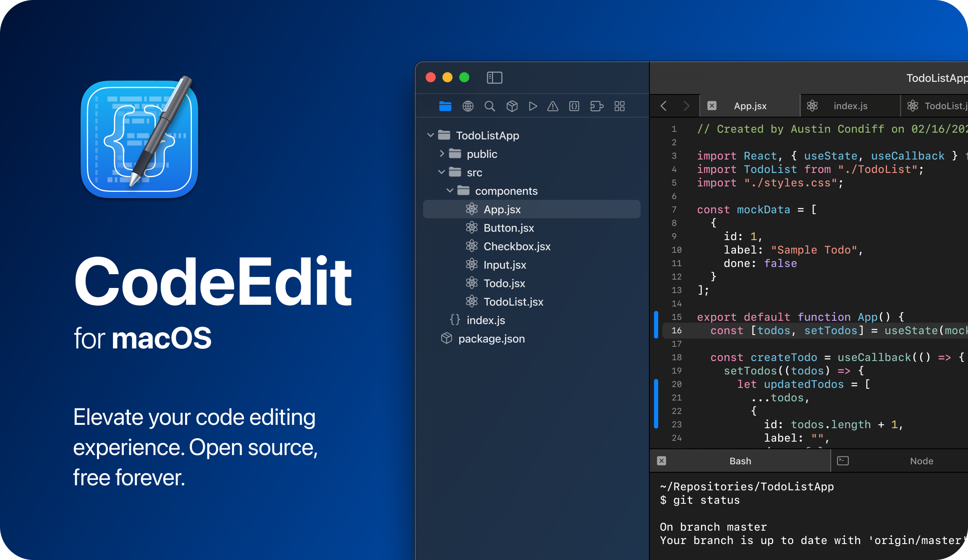Switch to the TodoList.jsx editor tab
The image size is (968, 560).
935,106
